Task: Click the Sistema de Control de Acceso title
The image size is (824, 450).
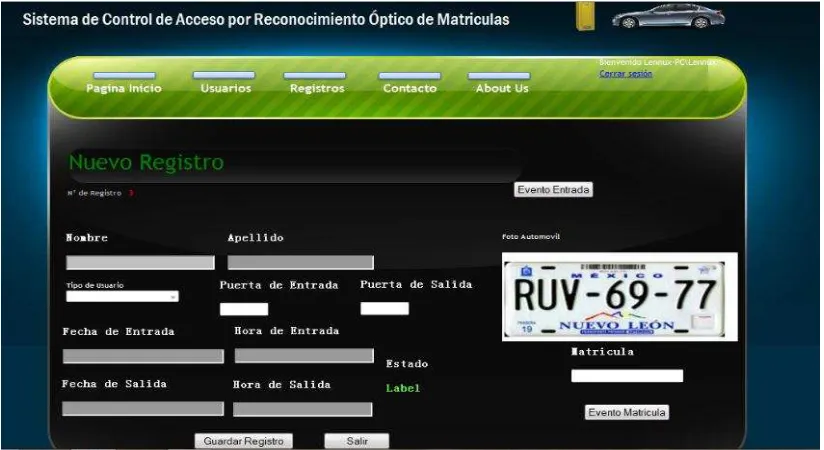Action: 266,19
